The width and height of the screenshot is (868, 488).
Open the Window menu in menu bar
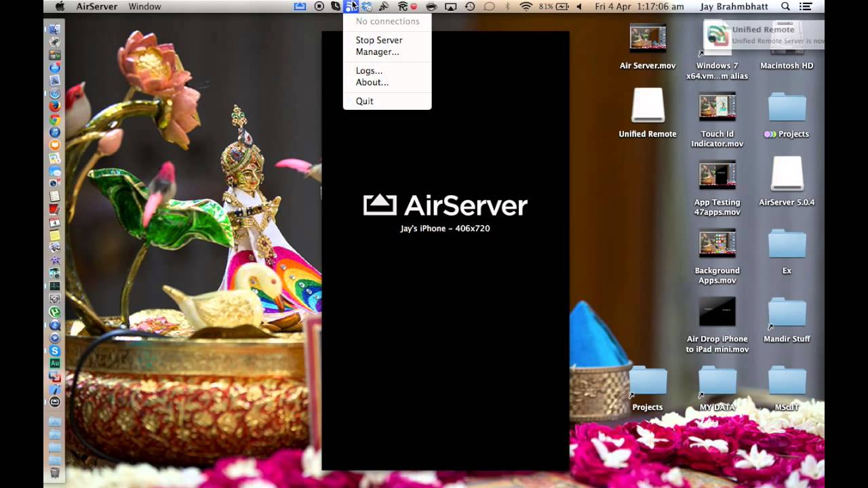pos(144,6)
